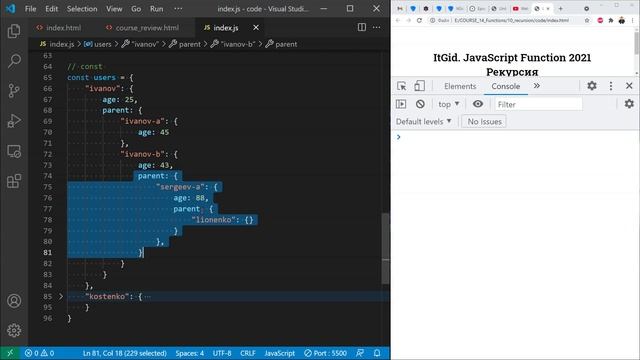
Task: Click the Ln 81, Col 18 position indicator
Action: pyautogui.click(x=124, y=353)
